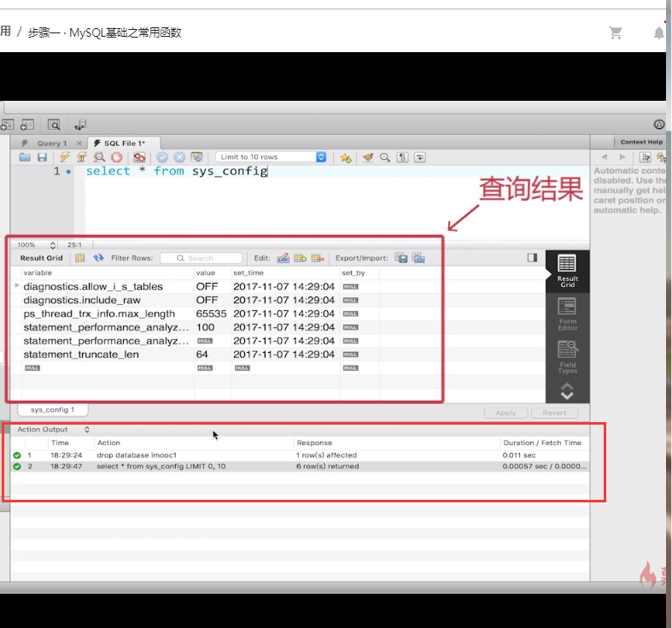Viewport: 672px width, 628px height.
Task: Click the Apply button
Action: 505,413
